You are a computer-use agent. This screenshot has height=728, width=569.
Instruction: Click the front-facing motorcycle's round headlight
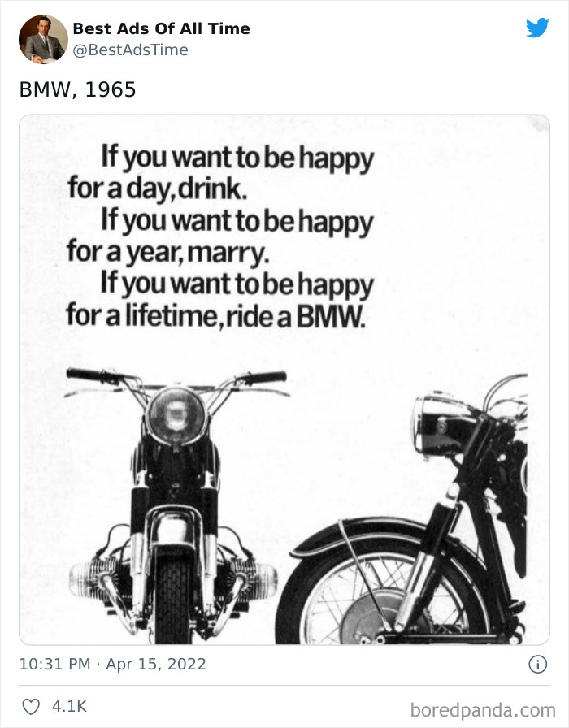[x=176, y=415]
